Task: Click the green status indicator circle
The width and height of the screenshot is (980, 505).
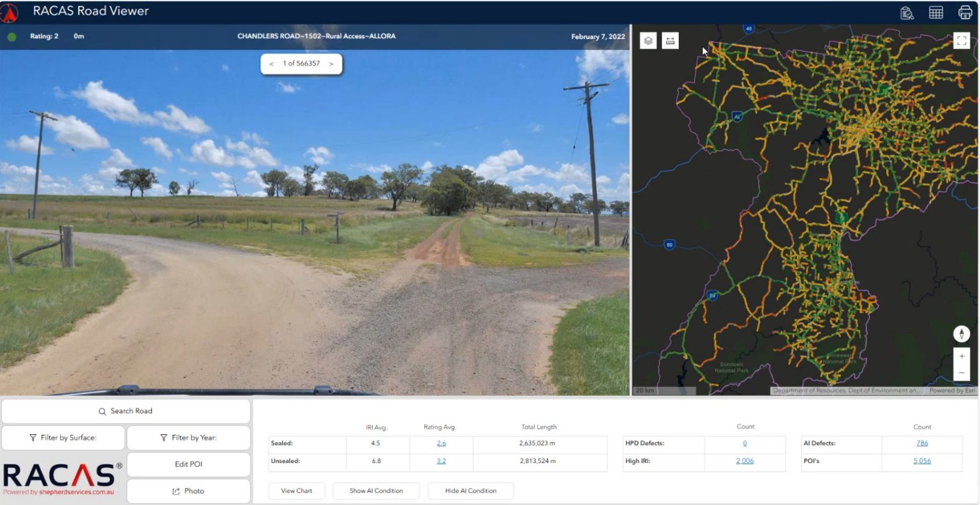Action: (x=11, y=36)
